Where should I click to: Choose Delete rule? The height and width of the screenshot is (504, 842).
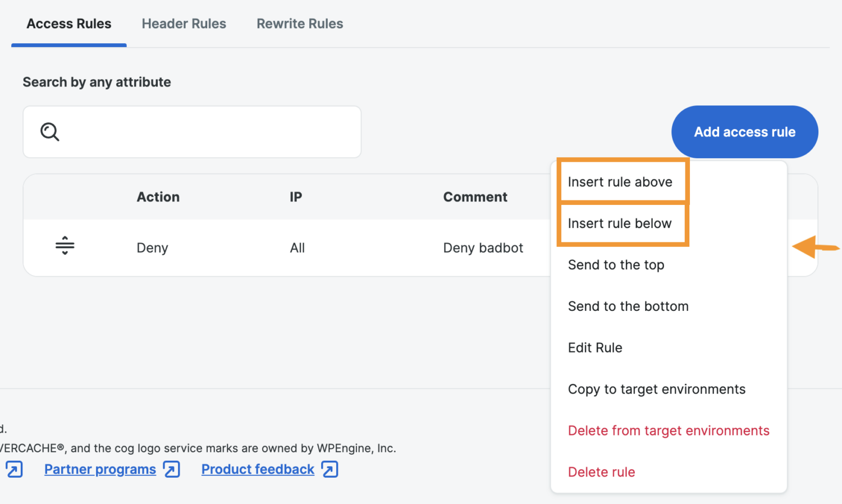pos(601,471)
